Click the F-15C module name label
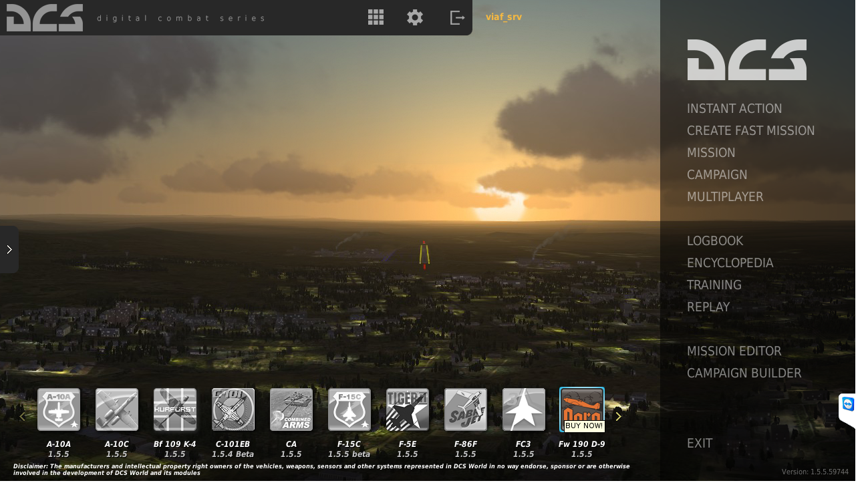This screenshot has height=491, width=868. pyautogui.click(x=349, y=444)
